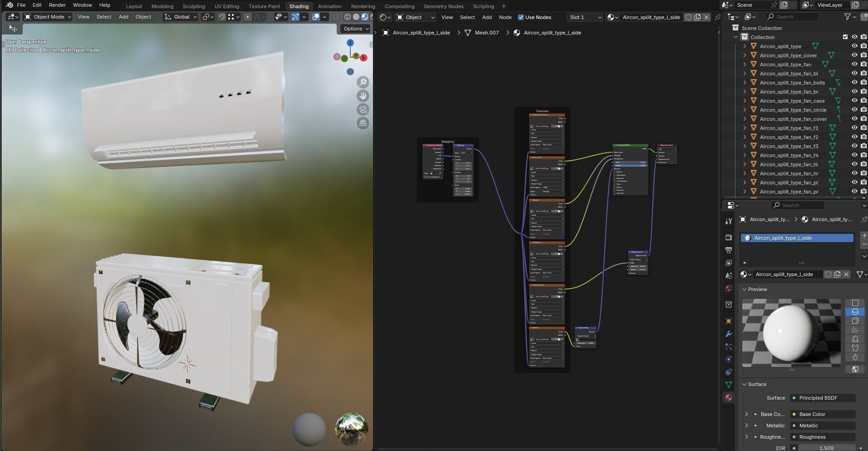The width and height of the screenshot is (868, 451).
Task: Open Slot 1 material slot dropdown
Action: [x=584, y=17]
